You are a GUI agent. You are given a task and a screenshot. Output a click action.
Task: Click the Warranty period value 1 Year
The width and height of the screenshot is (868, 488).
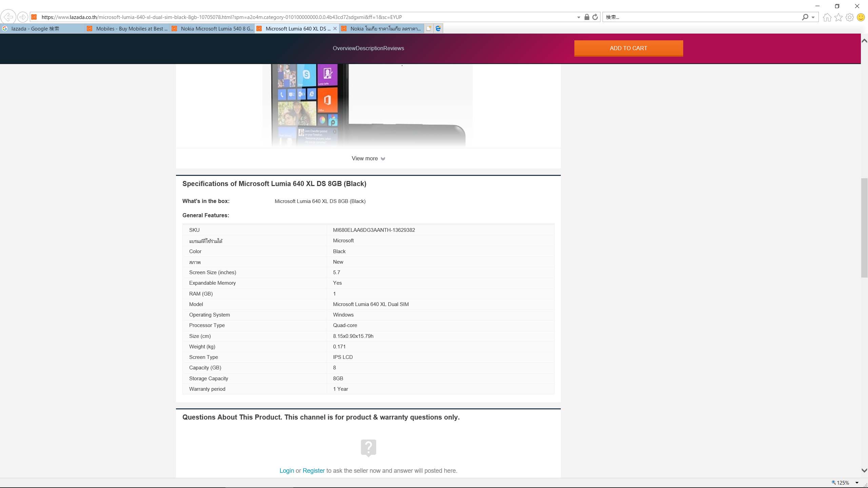tap(340, 389)
